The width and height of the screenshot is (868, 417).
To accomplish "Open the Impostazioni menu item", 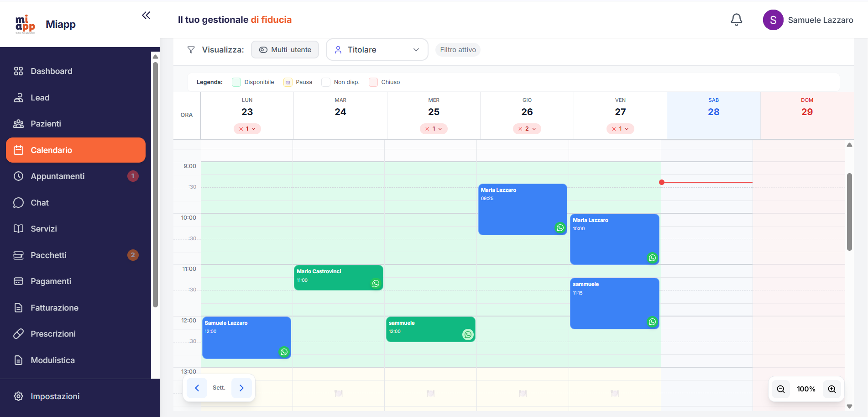I will [x=55, y=396].
